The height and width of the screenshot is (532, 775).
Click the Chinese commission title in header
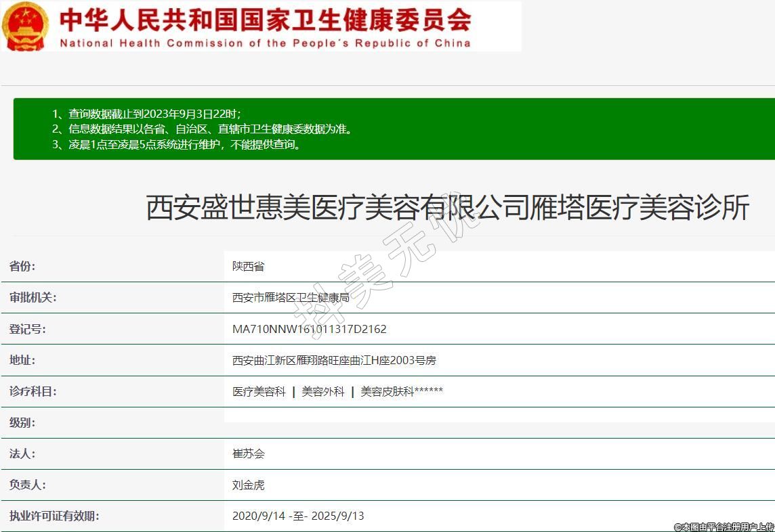point(266,19)
